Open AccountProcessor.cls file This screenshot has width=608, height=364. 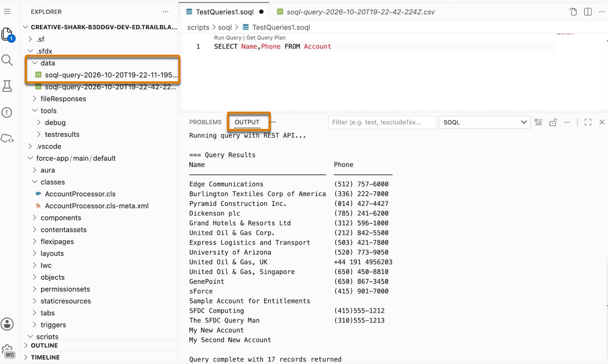99,194
